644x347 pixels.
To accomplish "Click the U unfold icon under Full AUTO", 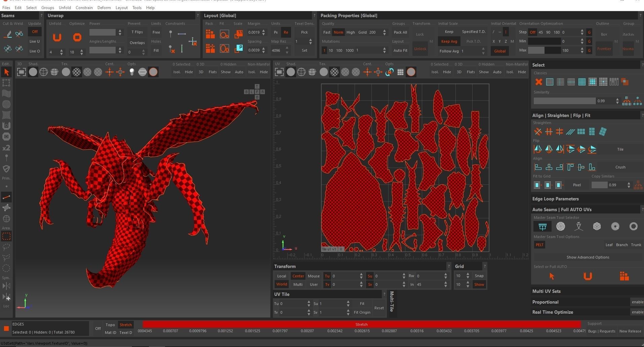I will coord(588,276).
